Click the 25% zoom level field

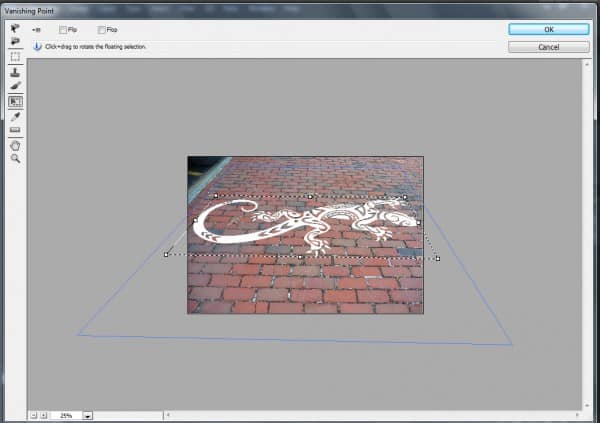(65, 414)
